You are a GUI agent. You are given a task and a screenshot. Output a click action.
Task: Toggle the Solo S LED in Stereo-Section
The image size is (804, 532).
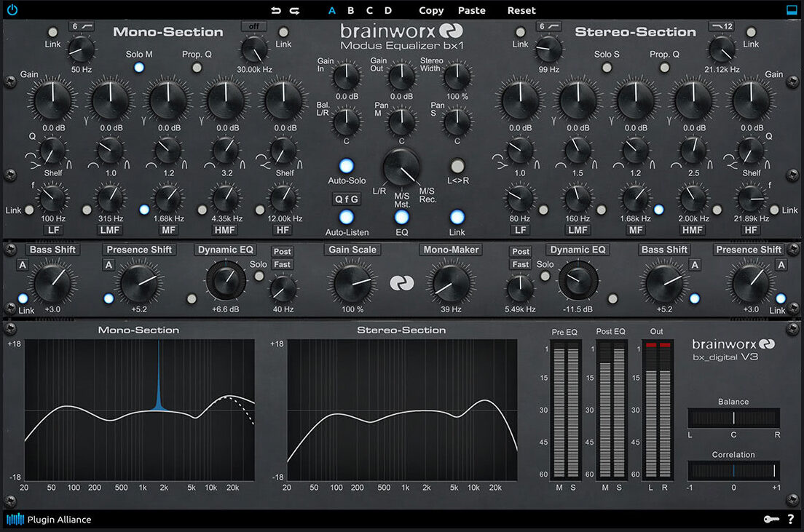click(607, 68)
